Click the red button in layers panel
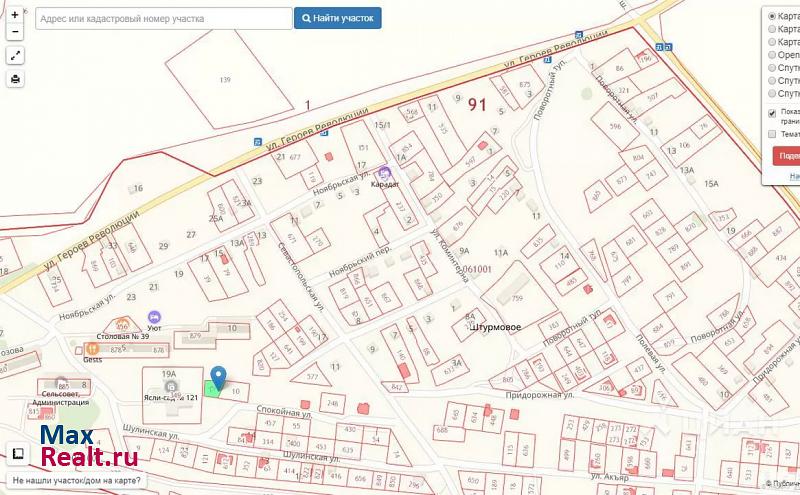This screenshot has height=495, width=800. pos(786,156)
